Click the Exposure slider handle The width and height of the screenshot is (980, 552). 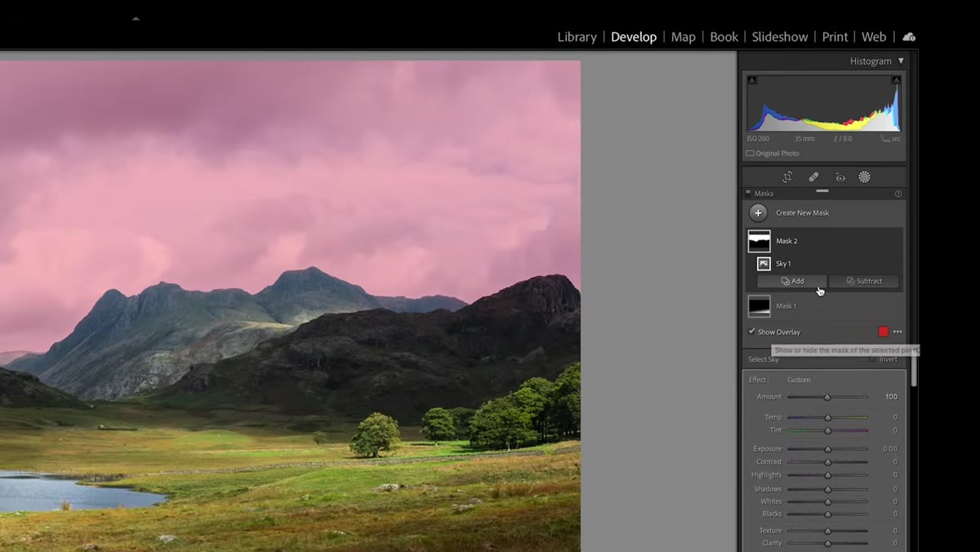pos(827,449)
